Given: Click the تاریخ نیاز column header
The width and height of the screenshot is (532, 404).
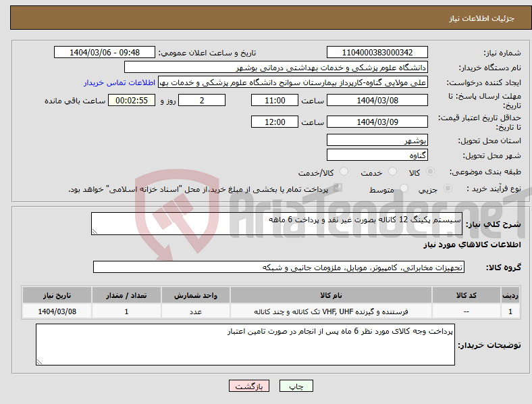Looking at the screenshot, I should [57, 295].
